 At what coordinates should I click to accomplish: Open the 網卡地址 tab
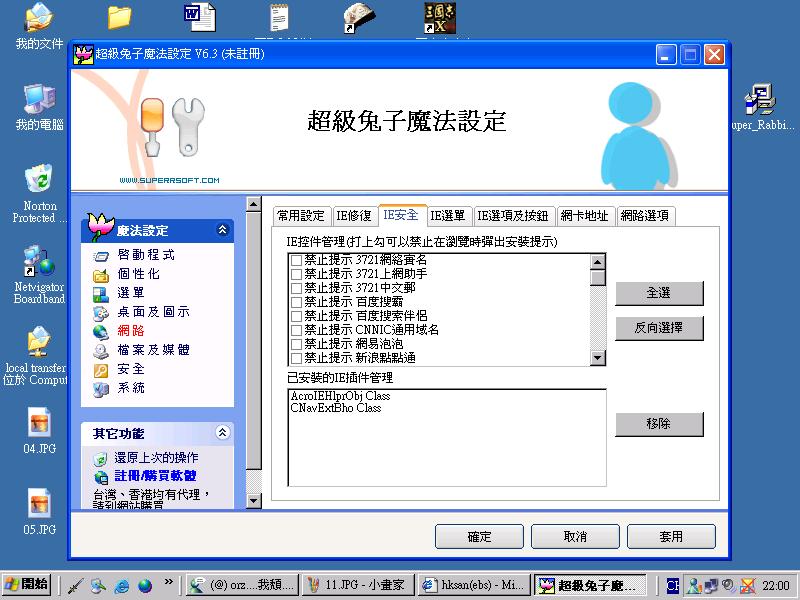point(585,216)
